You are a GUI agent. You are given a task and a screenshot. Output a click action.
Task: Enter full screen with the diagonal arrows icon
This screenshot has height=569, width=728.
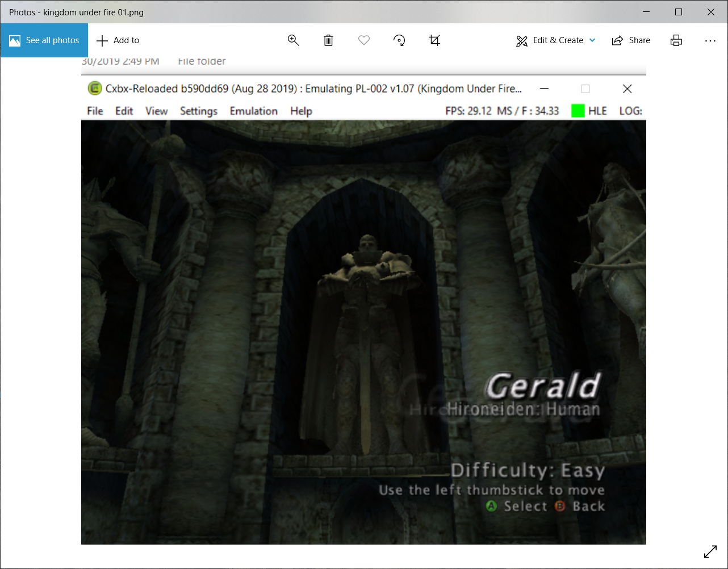click(710, 551)
